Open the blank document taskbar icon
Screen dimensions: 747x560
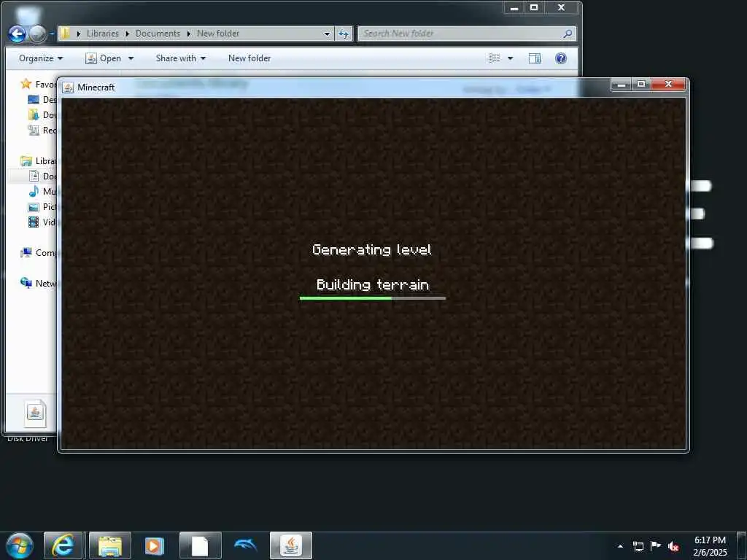click(200, 545)
